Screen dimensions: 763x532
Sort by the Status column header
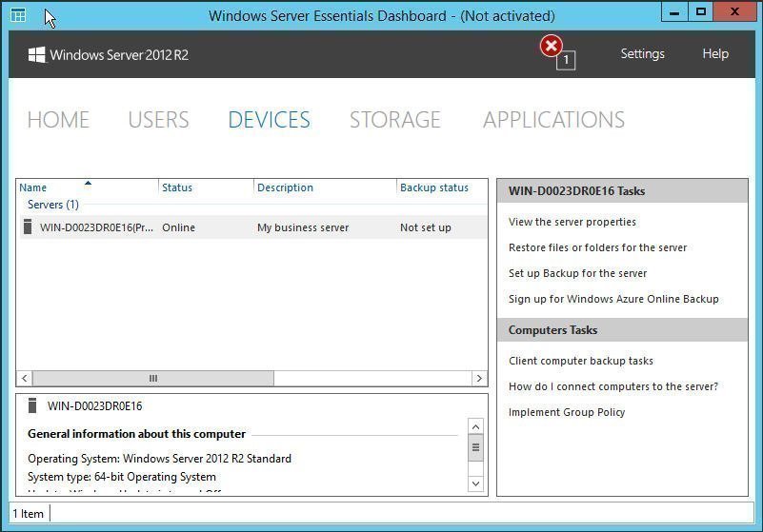(207, 187)
